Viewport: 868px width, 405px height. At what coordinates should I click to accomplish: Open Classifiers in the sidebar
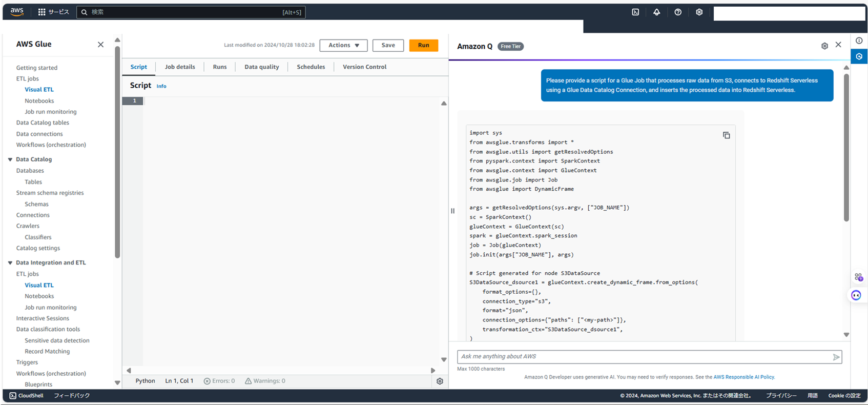38,237
